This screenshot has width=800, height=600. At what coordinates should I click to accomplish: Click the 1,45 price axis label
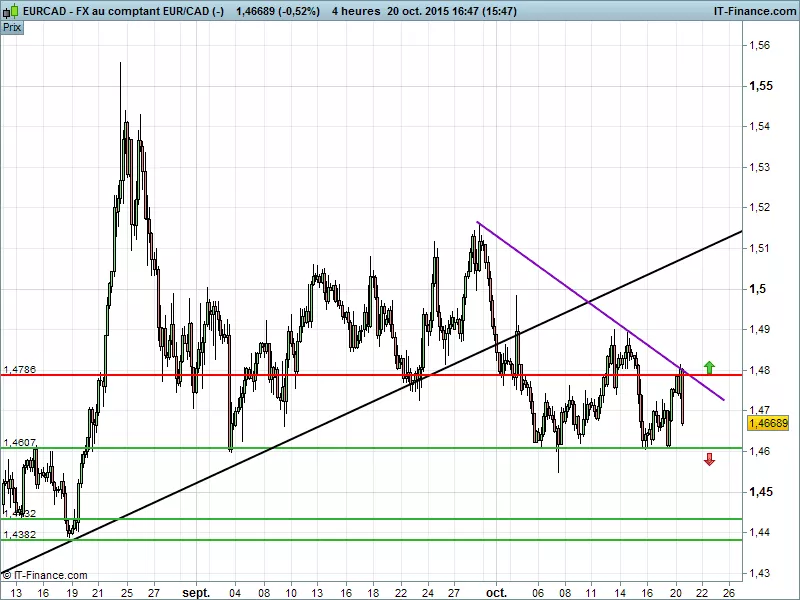[761, 492]
